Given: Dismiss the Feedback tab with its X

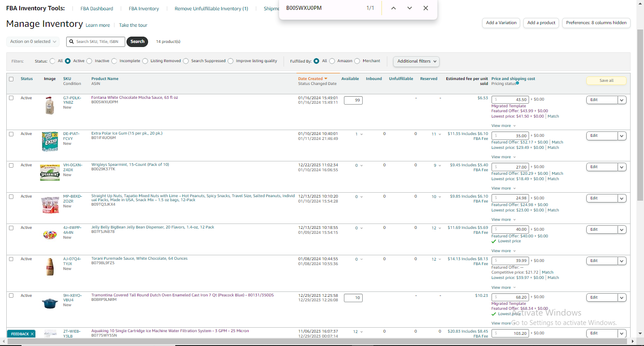Looking at the screenshot, I should (x=32, y=334).
